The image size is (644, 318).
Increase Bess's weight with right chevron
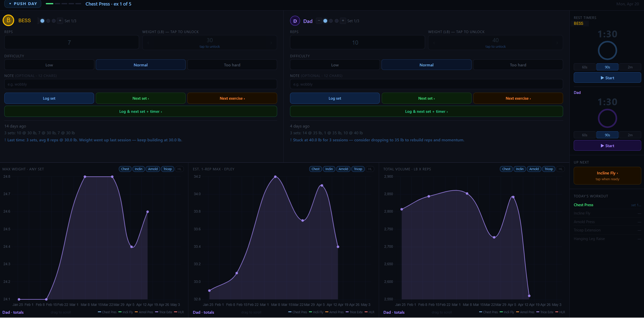271,42
